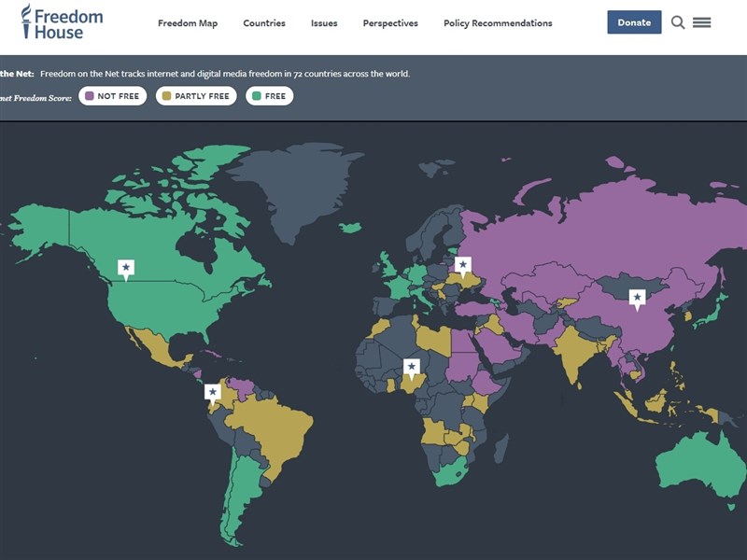Open the Countries menu item
This screenshot has height=560, width=747.
coord(264,23)
